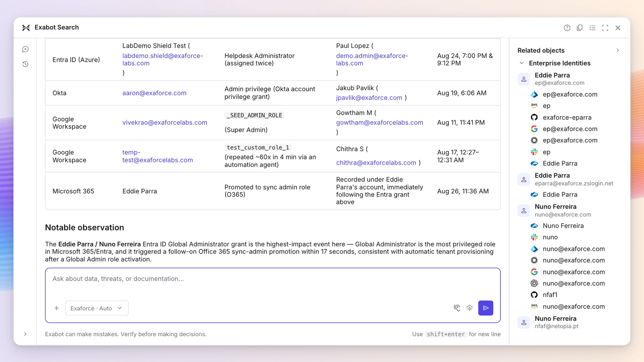Click the plus attachment button

[x=56, y=308]
